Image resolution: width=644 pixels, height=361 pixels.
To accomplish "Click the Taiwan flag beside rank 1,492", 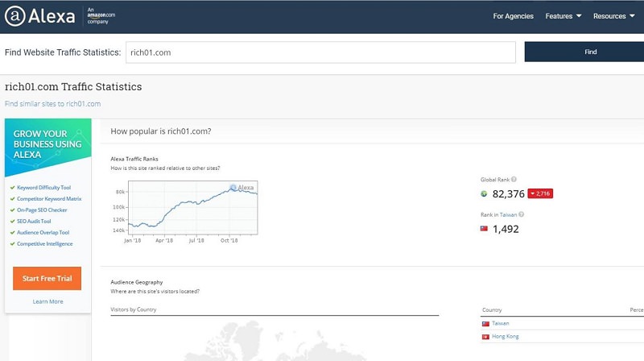I will click(x=485, y=229).
